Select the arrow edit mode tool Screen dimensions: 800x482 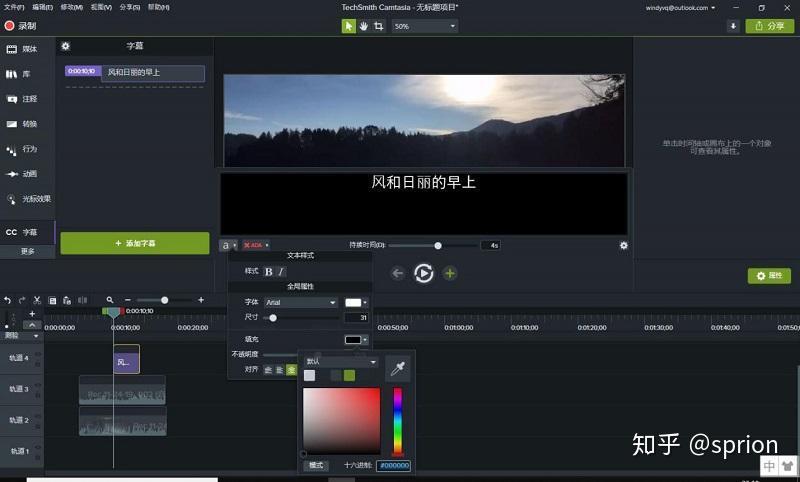tap(348, 26)
